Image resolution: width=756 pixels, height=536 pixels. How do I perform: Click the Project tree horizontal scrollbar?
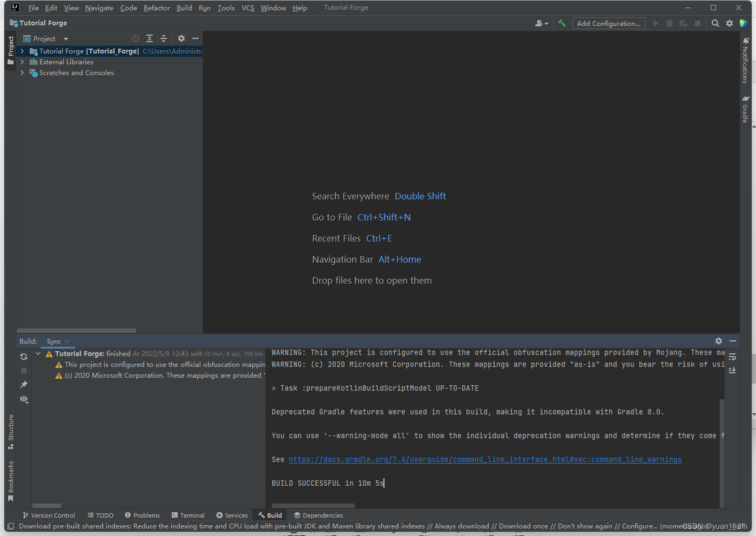click(x=76, y=331)
